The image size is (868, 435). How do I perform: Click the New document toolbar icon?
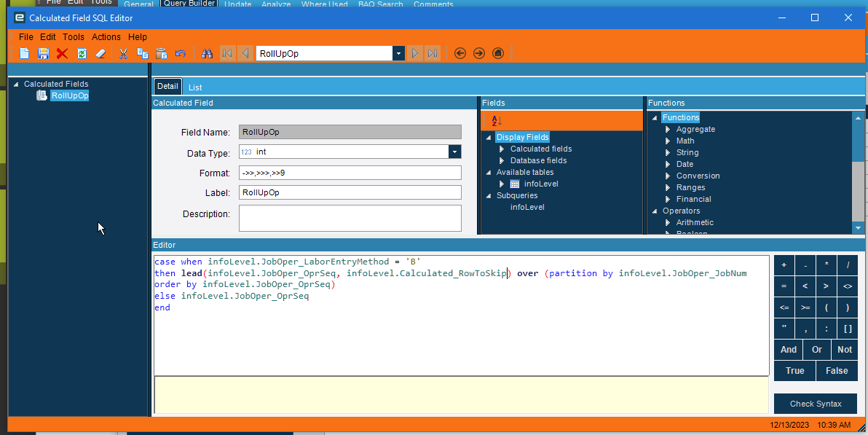pos(25,53)
